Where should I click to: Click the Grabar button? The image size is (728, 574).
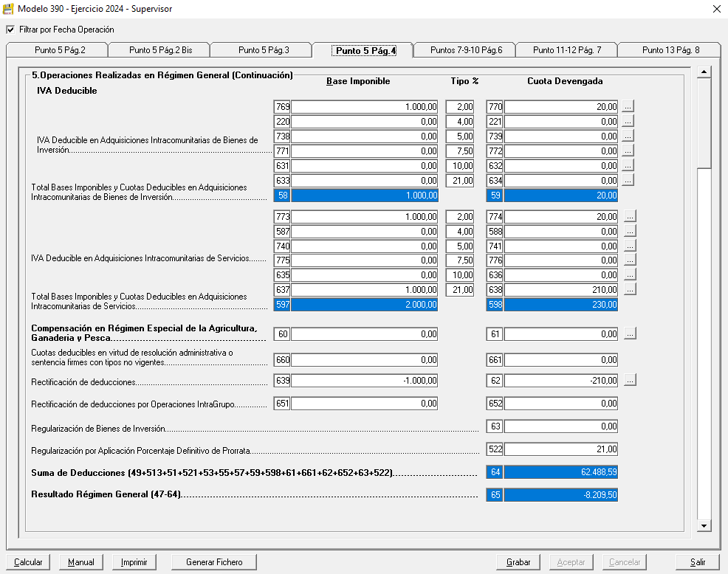coord(518,562)
